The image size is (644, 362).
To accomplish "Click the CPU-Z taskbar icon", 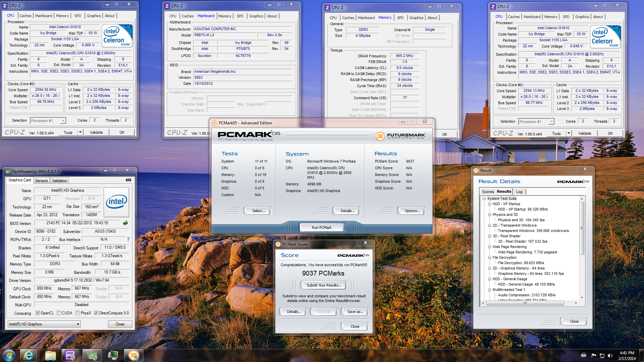I will (70, 355).
